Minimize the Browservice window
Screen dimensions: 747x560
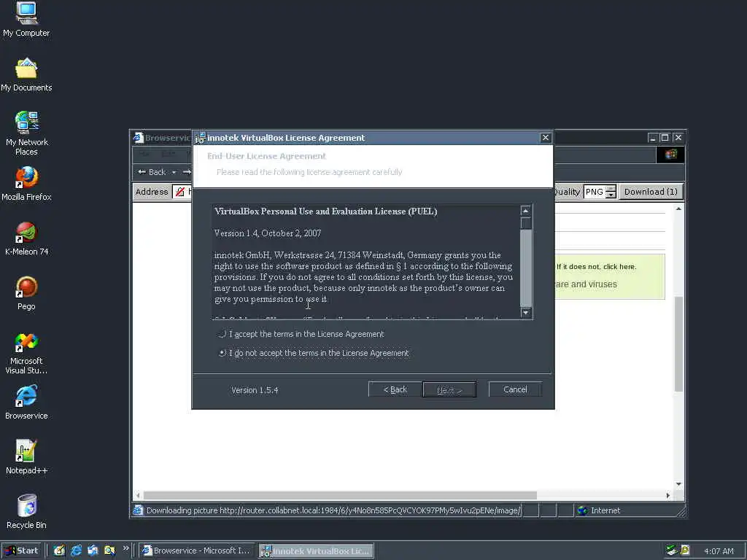coord(653,138)
